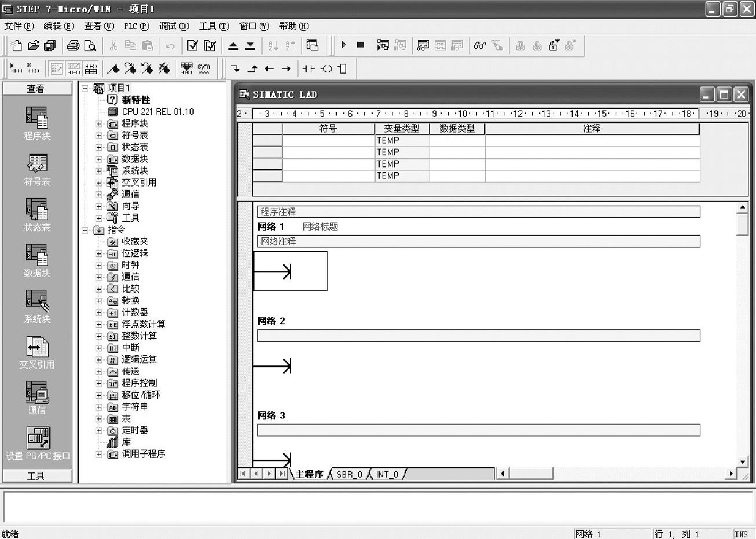The image size is (756, 539).
Task: Click the printer icon in the toolbar
Action: [x=73, y=46]
